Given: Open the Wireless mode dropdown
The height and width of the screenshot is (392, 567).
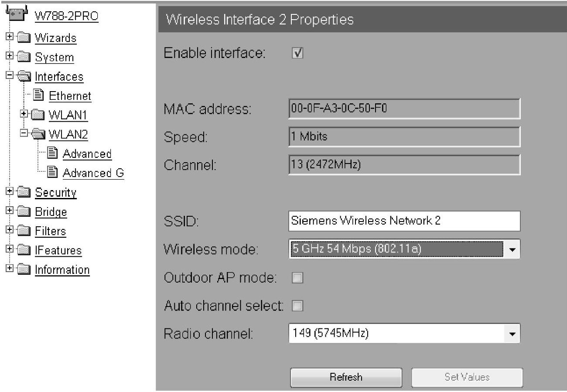Looking at the screenshot, I should click(x=512, y=250).
